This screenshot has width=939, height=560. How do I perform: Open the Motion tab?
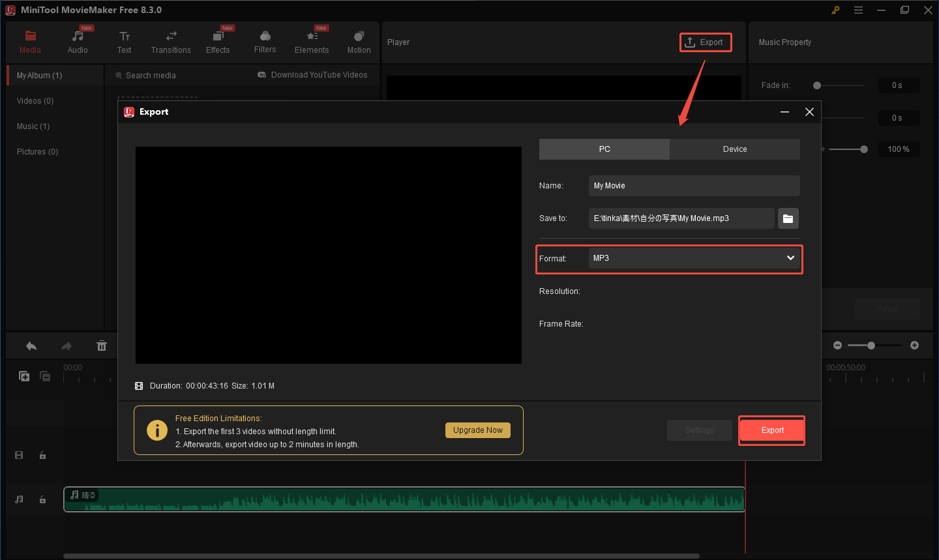tap(359, 42)
